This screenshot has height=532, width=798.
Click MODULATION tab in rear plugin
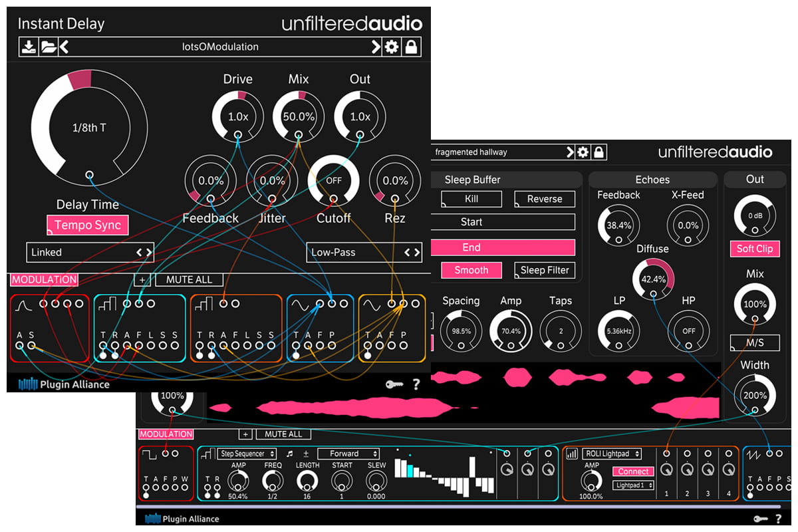coord(166,434)
